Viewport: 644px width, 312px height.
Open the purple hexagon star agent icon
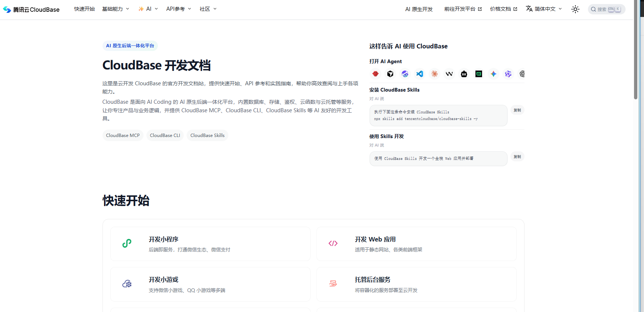(508, 74)
